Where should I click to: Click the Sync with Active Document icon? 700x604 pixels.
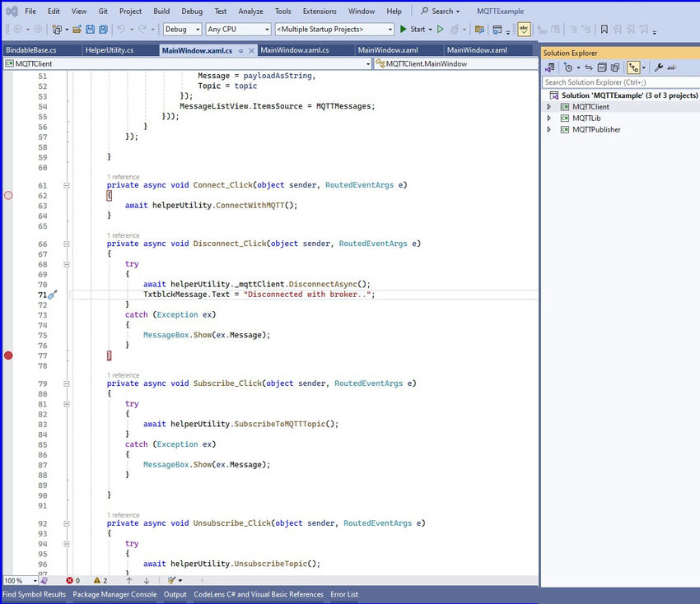point(589,67)
